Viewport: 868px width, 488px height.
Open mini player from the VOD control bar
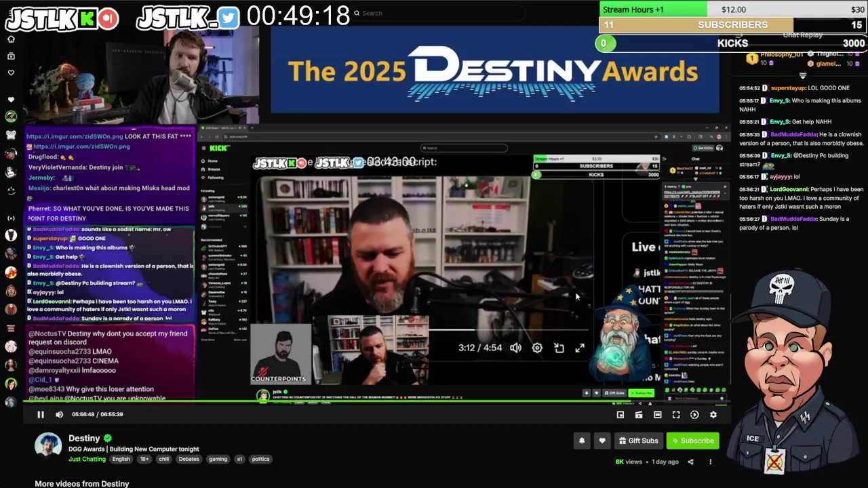tap(620, 415)
